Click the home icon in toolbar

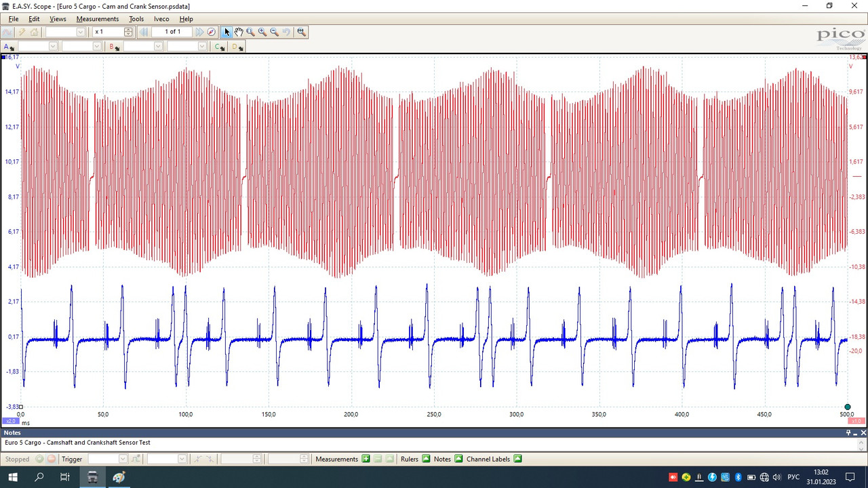click(x=34, y=32)
